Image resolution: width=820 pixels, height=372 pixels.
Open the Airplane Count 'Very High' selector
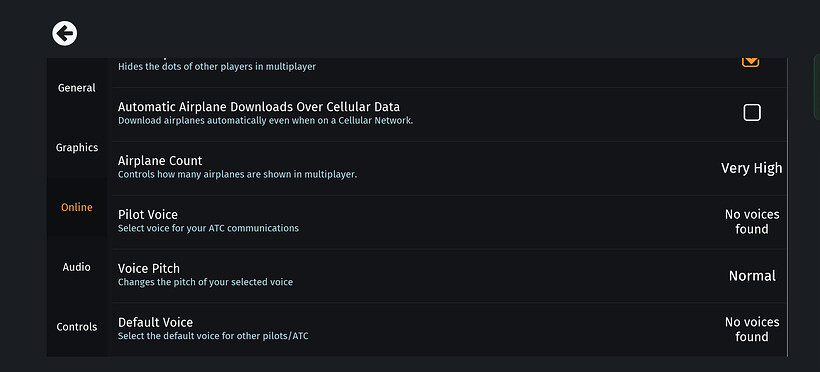pyautogui.click(x=751, y=168)
